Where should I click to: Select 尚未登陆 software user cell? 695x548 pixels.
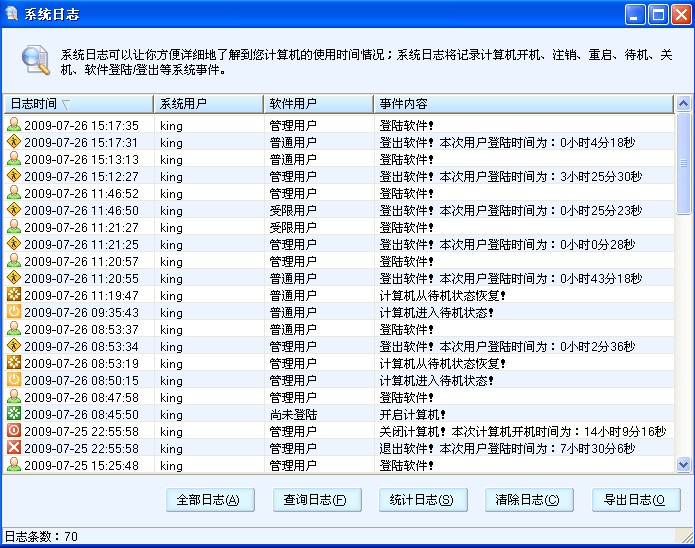[x=293, y=414]
